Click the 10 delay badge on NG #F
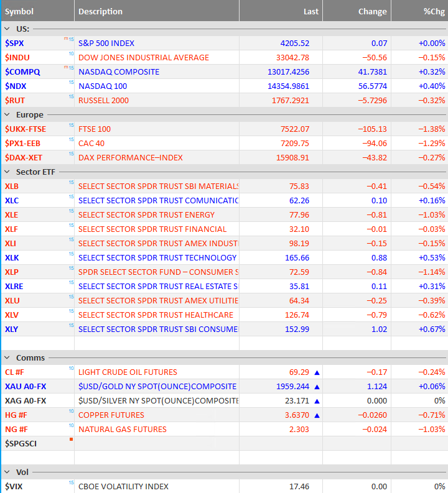This screenshot has height=493, width=448. (x=71, y=425)
